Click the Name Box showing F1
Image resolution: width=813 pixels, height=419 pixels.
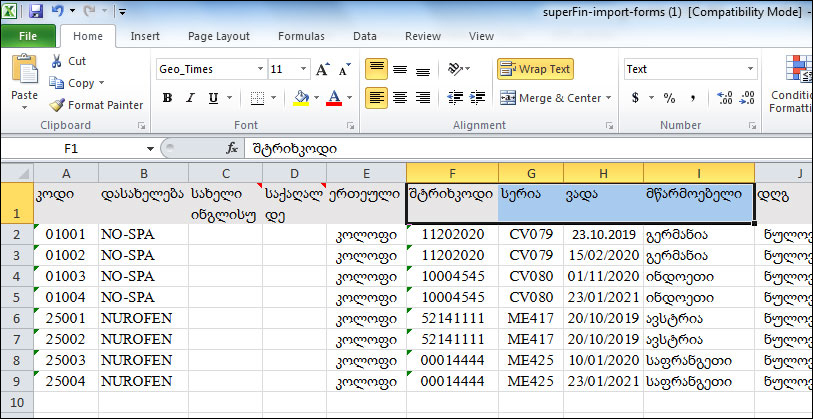point(71,149)
